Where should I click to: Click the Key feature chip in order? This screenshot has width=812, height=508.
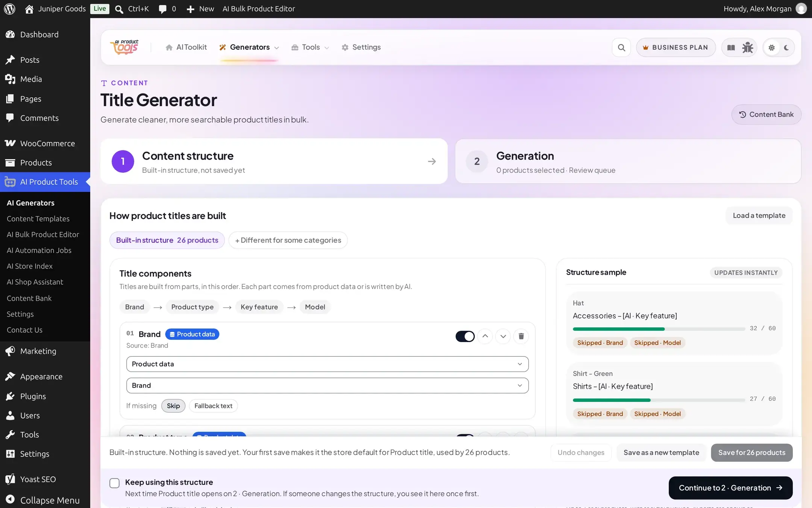pyautogui.click(x=259, y=307)
